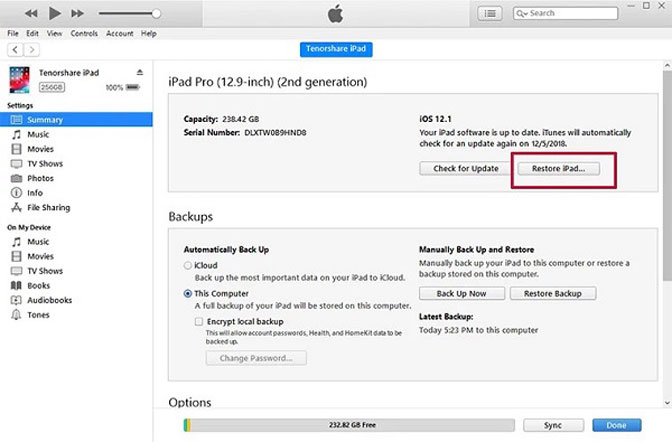This screenshot has height=442, width=672.
Task: Click the fast-forward playback button
Action: 77,14
